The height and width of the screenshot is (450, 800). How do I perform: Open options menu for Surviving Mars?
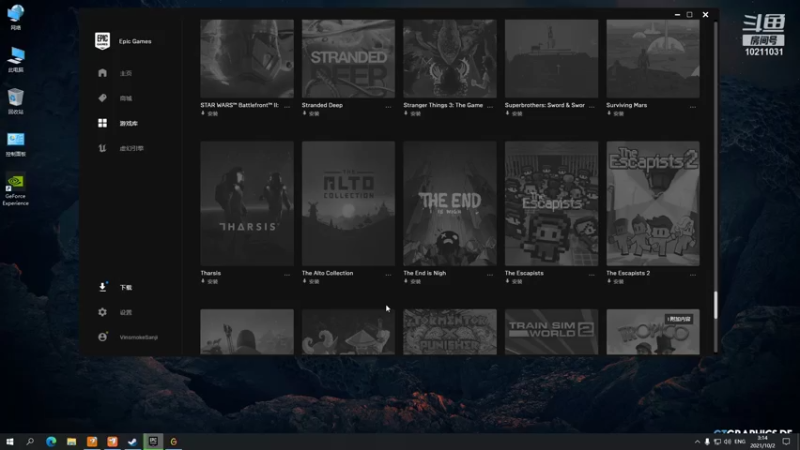[692, 107]
